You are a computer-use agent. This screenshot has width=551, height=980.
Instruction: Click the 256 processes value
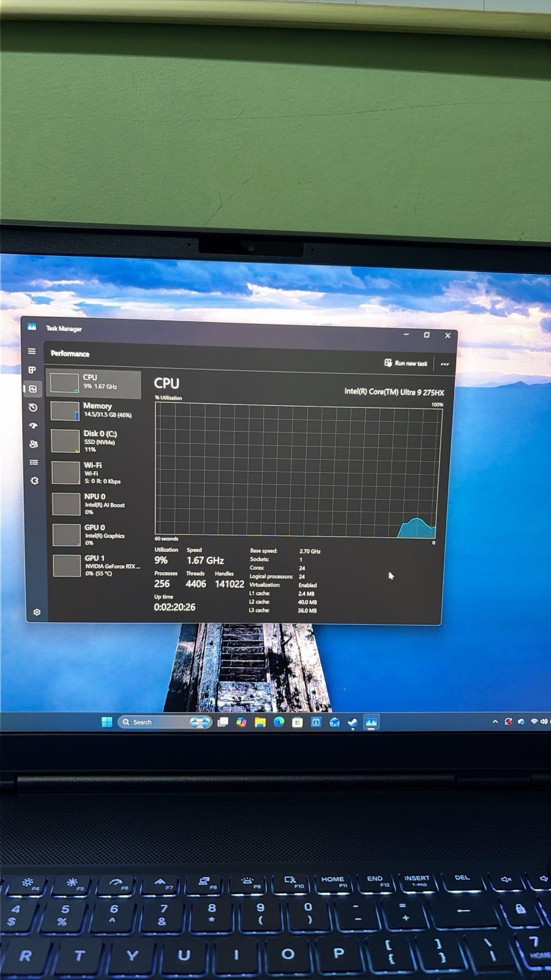tap(162, 584)
